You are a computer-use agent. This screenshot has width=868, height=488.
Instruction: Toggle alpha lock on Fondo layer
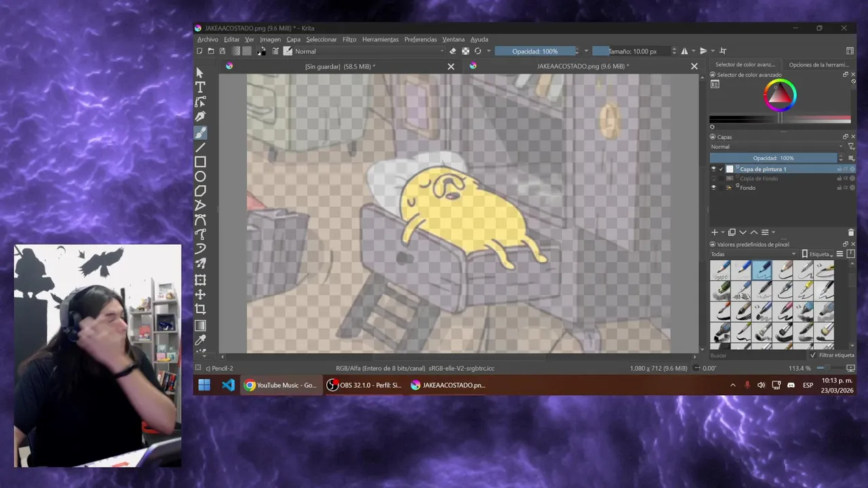852,188
